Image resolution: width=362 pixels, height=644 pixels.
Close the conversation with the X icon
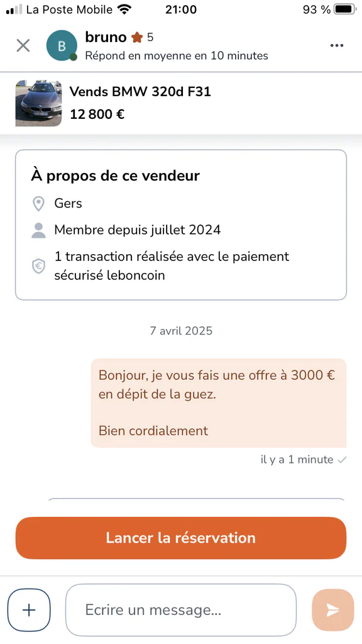[x=23, y=45]
